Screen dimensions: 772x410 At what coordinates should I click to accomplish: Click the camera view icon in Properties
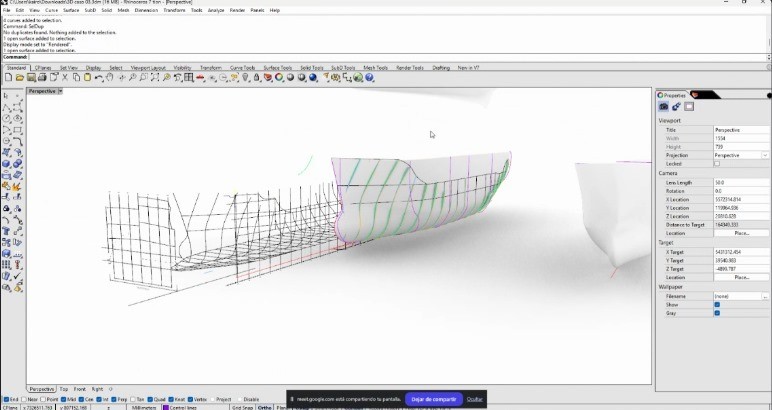pyautogui.click(x=663, y=107)
